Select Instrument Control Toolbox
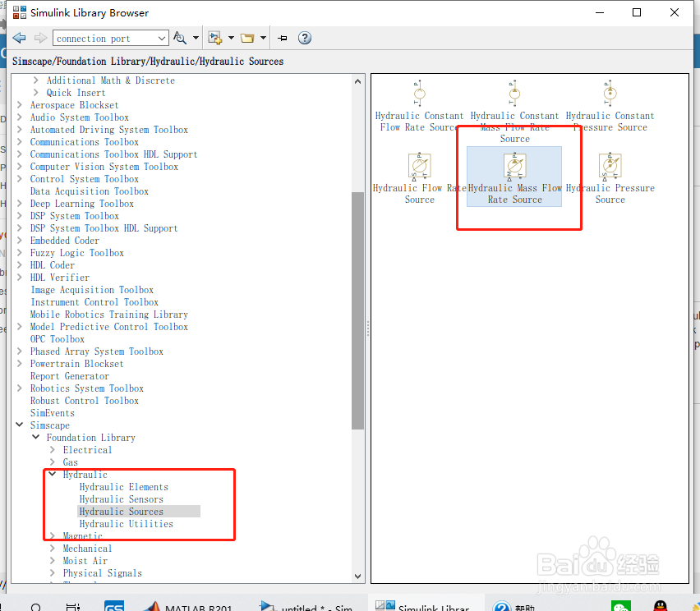The height and width of the screenshot is (611, 700). pos(94,302)
